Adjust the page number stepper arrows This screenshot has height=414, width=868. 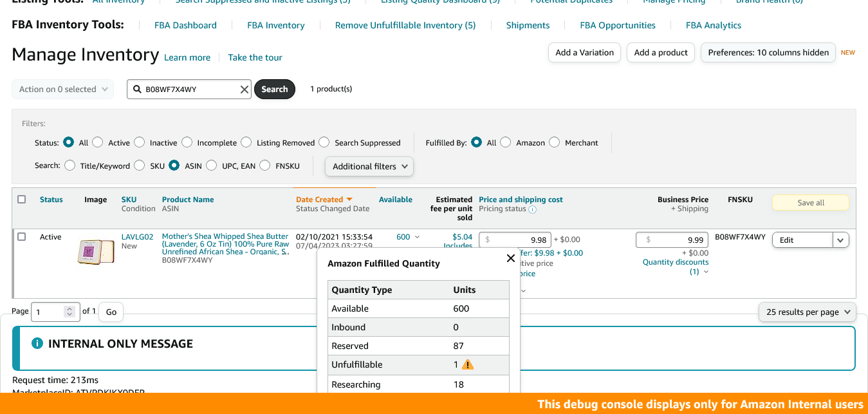70,312
